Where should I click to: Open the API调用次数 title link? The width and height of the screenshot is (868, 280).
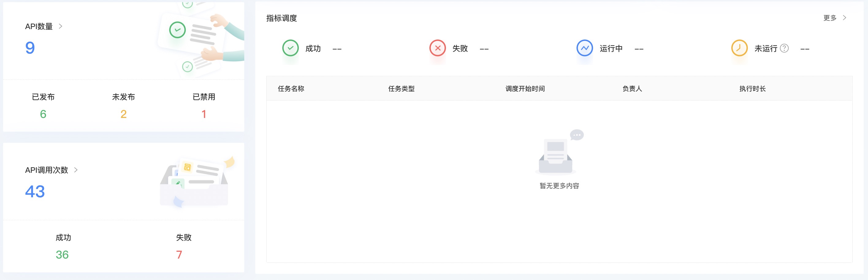click(47, 170)
